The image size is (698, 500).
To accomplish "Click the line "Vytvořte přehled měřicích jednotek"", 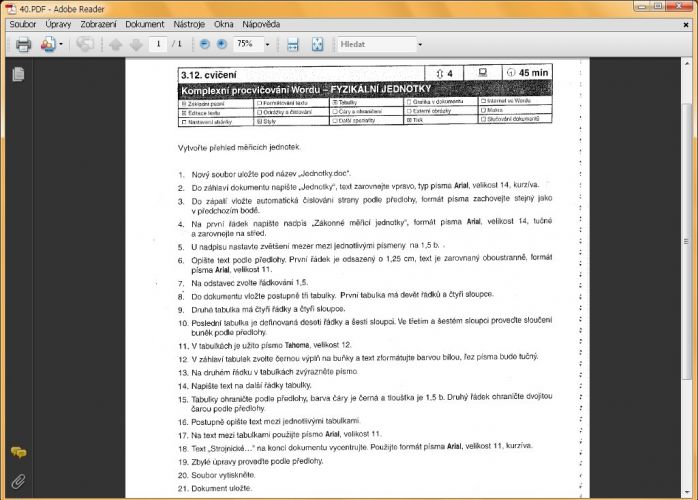I will pos(239,147).
